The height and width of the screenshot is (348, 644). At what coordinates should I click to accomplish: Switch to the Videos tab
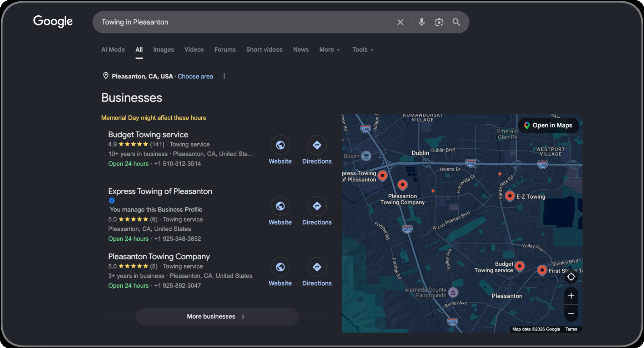point(194,50)
